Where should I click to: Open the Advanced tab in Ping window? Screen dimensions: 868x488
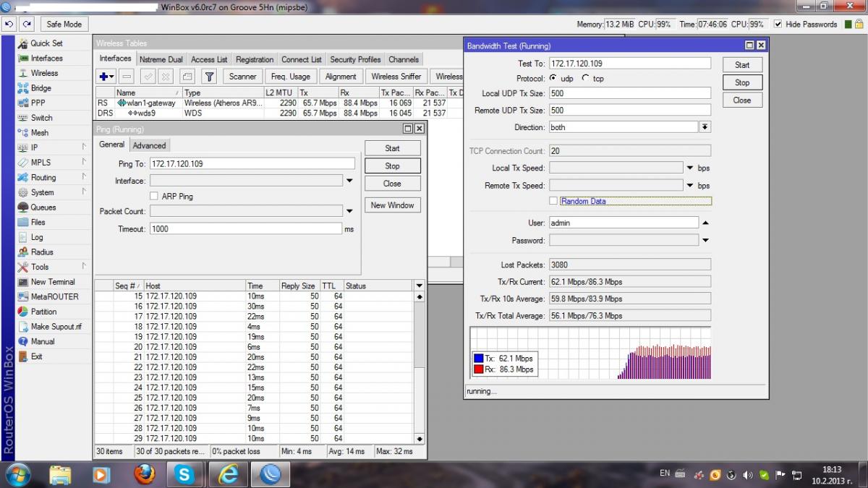(x=149, y=145)
